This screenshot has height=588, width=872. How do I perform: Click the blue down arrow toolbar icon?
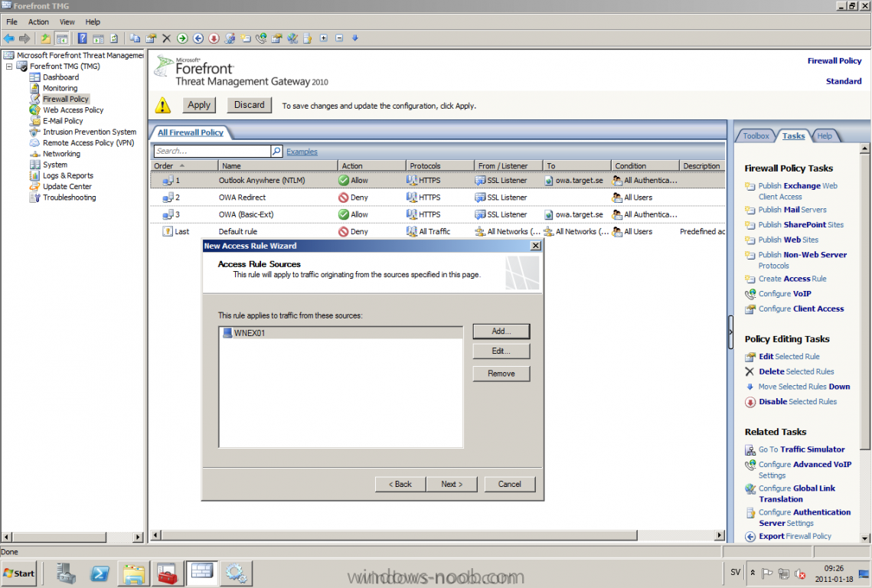[354, 38]
